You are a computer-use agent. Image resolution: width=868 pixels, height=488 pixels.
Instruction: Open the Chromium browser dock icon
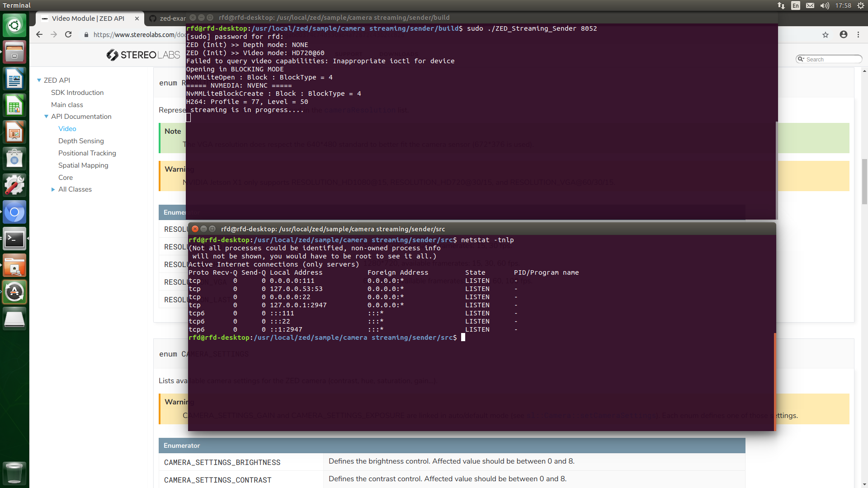[x=15, y=212]
